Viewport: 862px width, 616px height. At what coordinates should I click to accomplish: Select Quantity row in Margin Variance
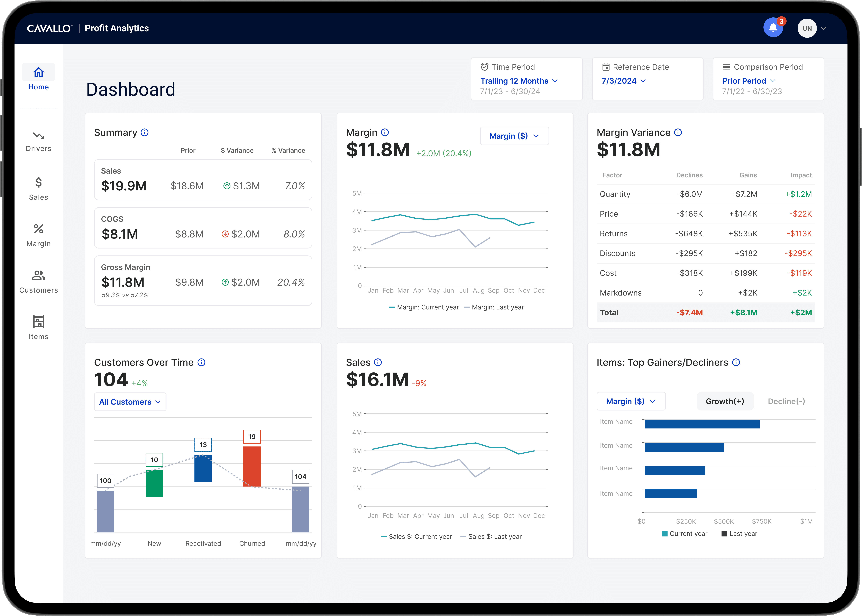pos(706,194)
